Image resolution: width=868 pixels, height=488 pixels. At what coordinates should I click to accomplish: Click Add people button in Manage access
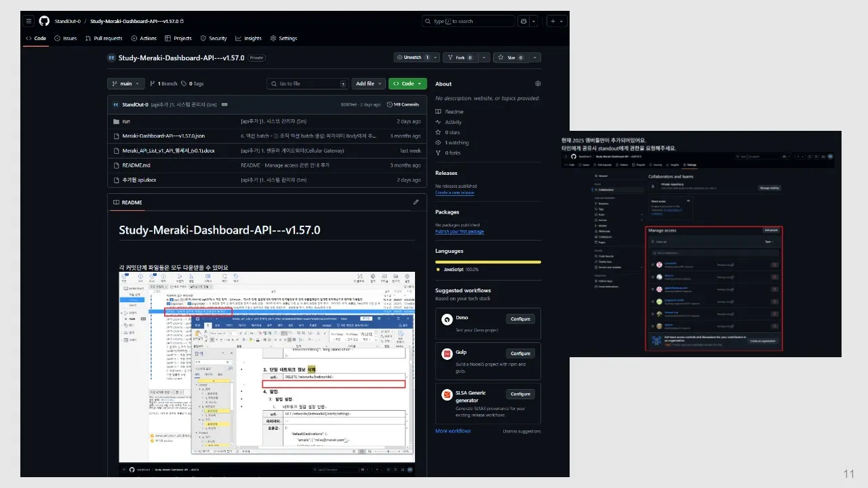tap(771, 230)
